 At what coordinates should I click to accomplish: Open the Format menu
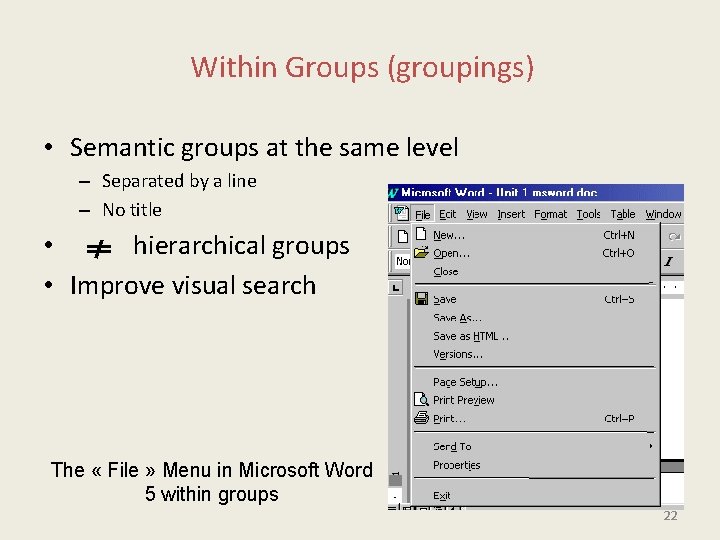(551, 214)
